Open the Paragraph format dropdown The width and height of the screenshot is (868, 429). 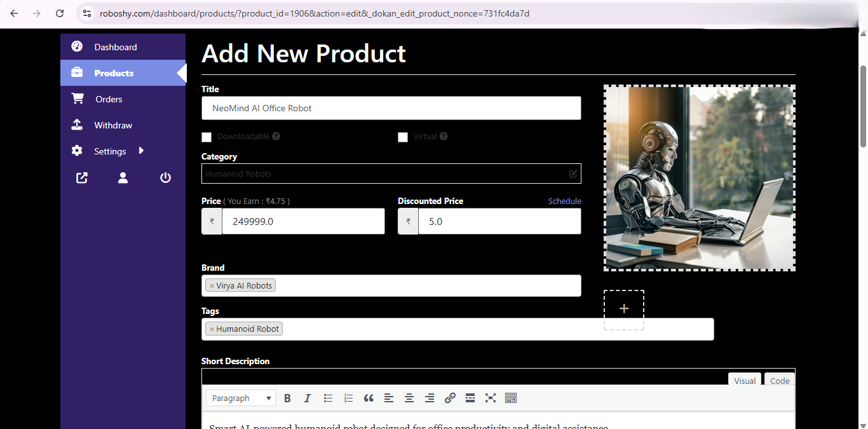241,398
